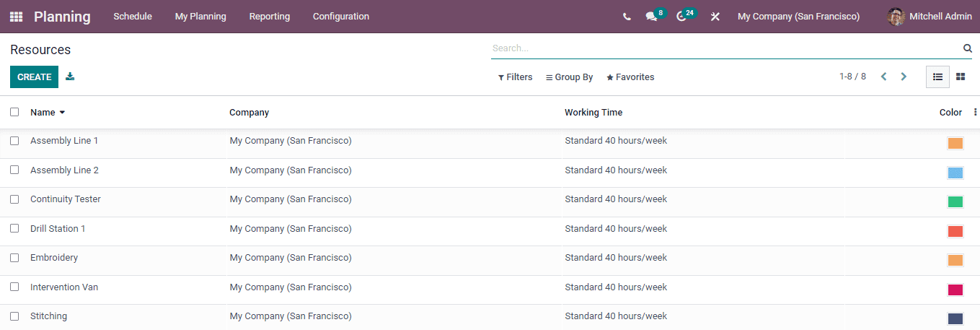Go to next page arrow
The width and height of the screenshot is (980, 330).
[x=904, y=77]
